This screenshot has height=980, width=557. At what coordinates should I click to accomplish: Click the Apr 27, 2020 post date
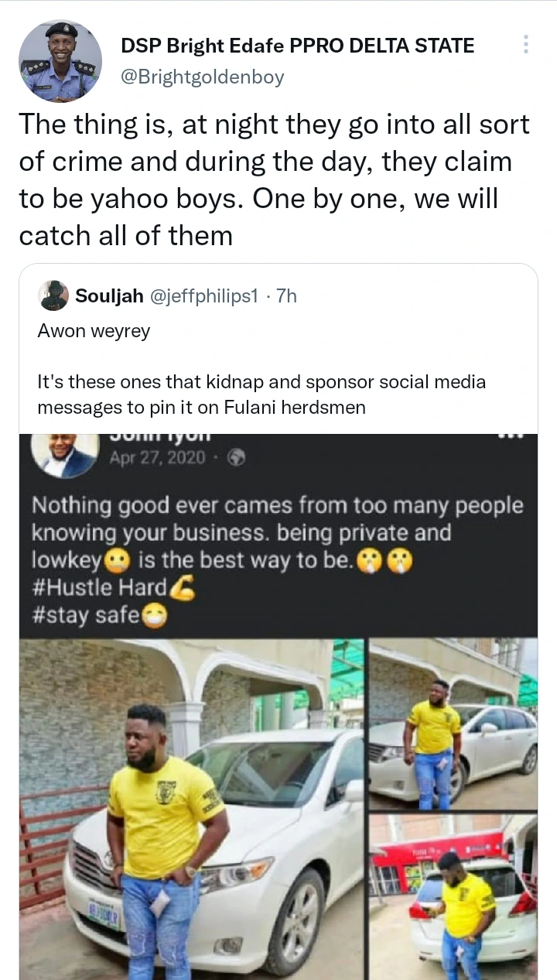click(158, 457)
